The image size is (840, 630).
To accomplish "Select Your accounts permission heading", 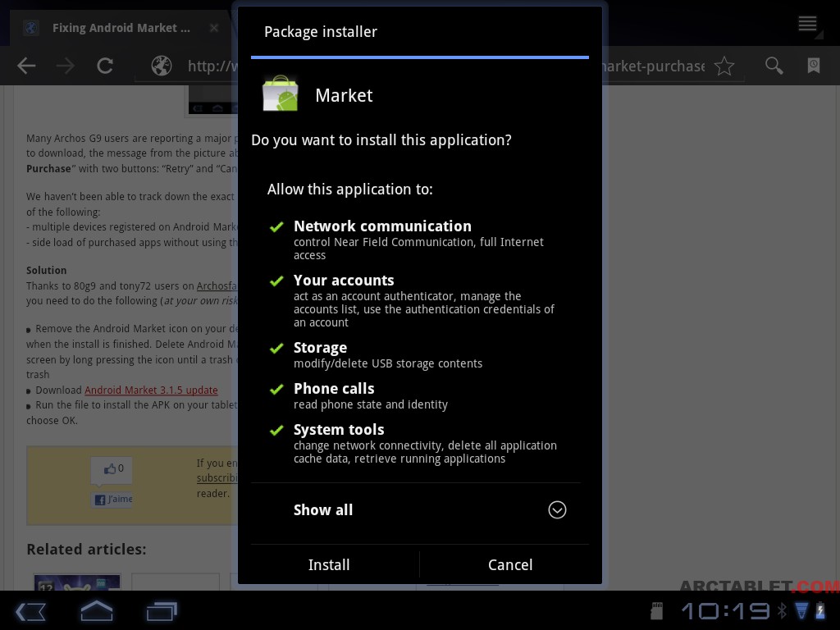I will [x=344, y=281].
